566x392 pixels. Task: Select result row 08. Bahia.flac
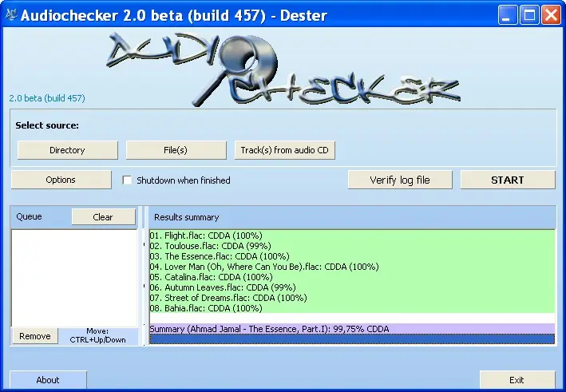point(352,308)
